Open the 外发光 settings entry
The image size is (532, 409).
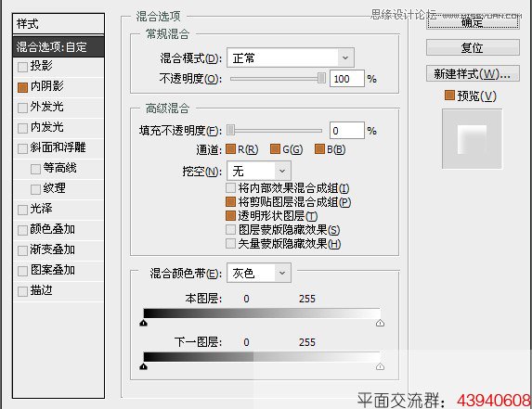[x=47, y=107]
